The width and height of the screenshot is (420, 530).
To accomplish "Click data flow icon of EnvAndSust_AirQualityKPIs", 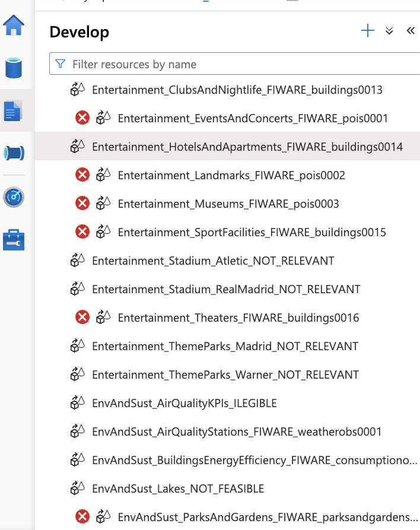I will (77, 403).
